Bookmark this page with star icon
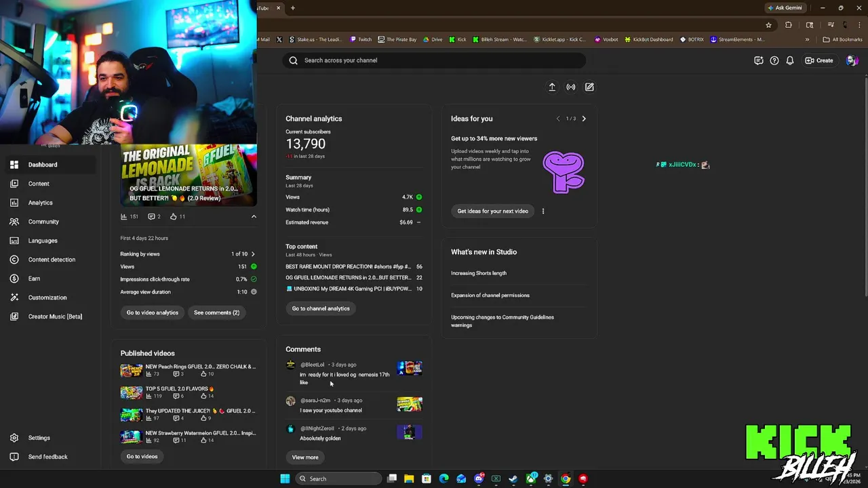Image resolution: width=868 pixels, height=488 pixels. (x=768, y=25)
